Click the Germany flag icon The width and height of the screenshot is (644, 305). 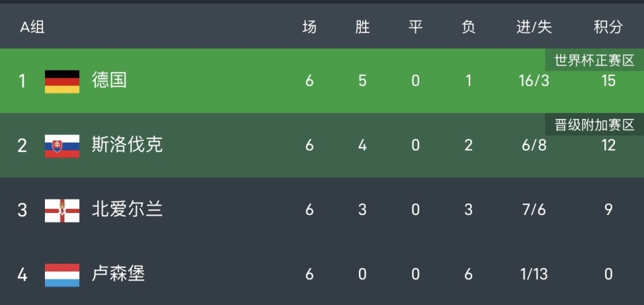[x=62, y=81]
